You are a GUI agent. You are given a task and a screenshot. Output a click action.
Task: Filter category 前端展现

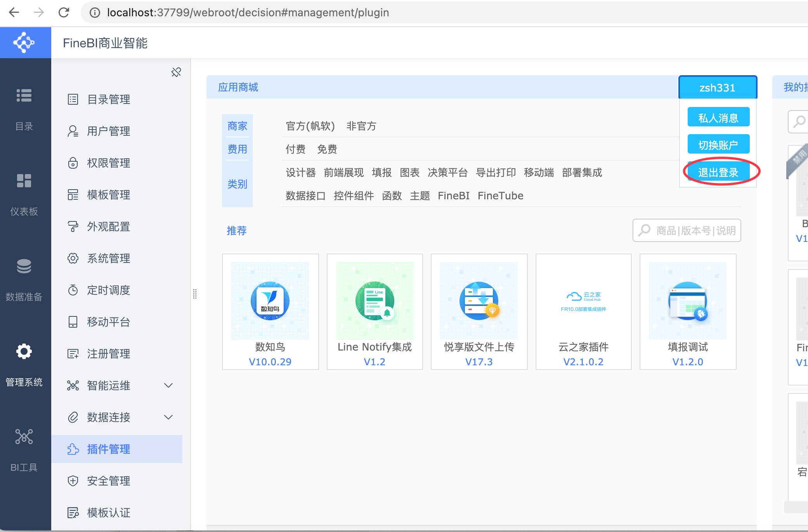click(x=344, y=173)
